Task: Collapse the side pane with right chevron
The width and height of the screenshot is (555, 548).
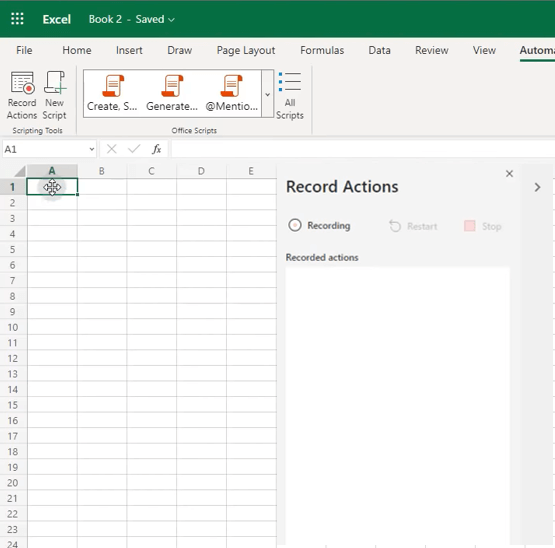Action: (537, 187)
